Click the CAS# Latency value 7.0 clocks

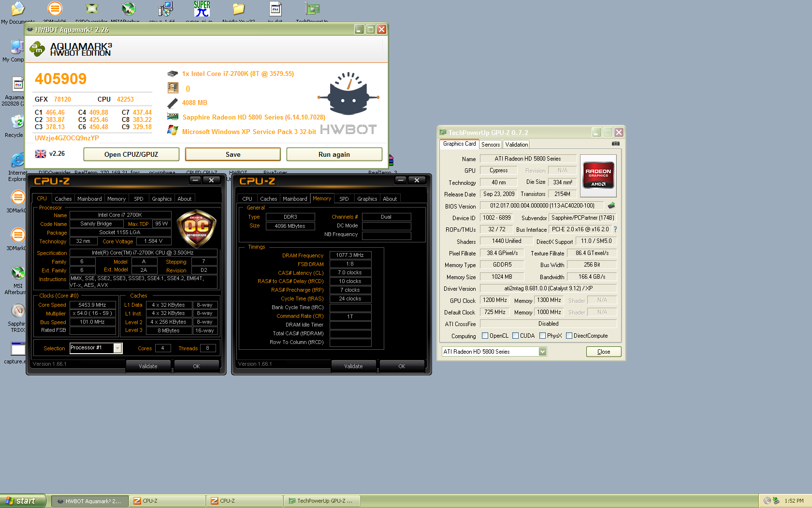coord(350,272)
